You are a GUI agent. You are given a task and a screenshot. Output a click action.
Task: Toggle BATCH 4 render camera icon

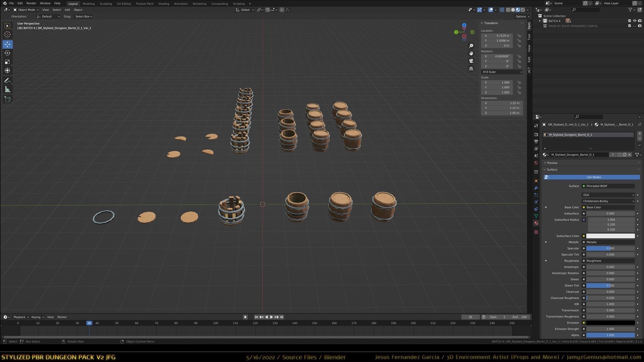(x=640, y=21)
